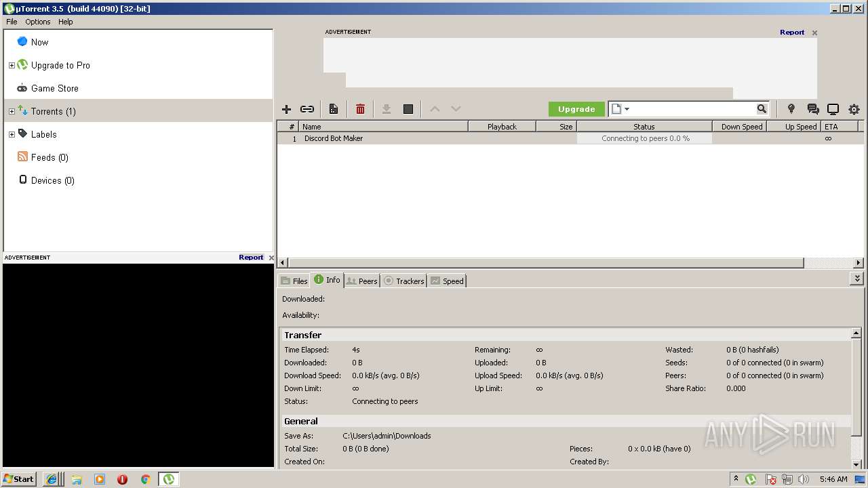Open the File menu

click(12, 22)
